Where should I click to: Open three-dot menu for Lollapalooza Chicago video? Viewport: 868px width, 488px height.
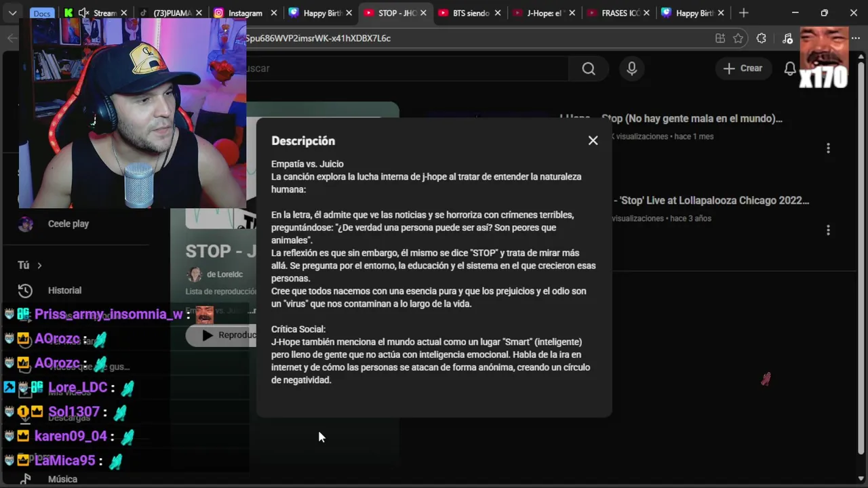(x=828, y=230)
